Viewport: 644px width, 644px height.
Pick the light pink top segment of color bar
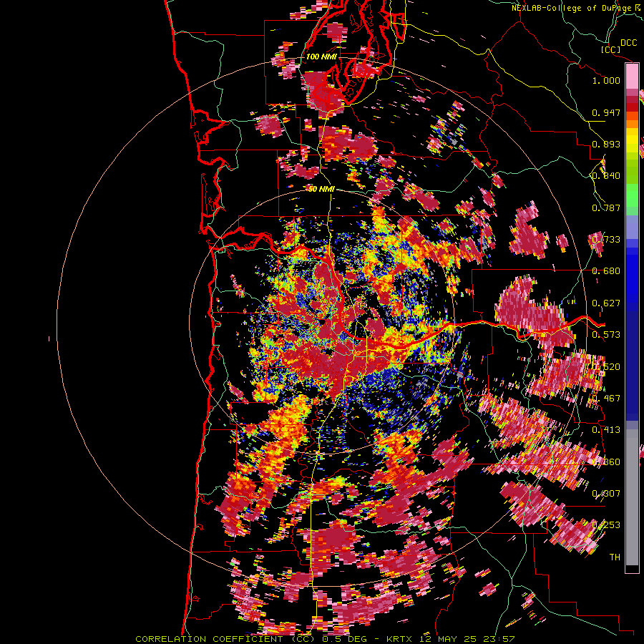[x=632, y=77]
